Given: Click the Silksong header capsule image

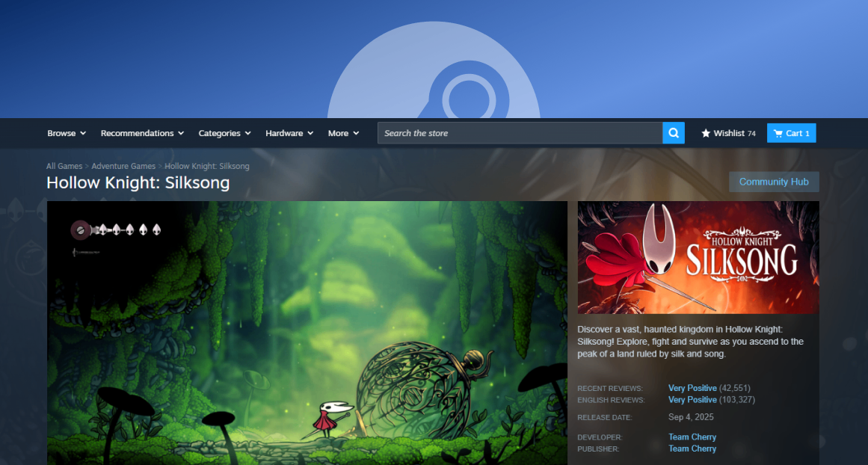Looking at the screenshot, I should [698, 257].
